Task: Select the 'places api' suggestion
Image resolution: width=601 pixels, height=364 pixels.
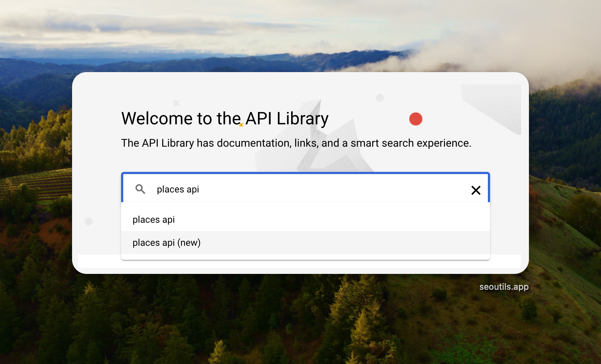Action: pyautogui.click(x=153, y=219)
